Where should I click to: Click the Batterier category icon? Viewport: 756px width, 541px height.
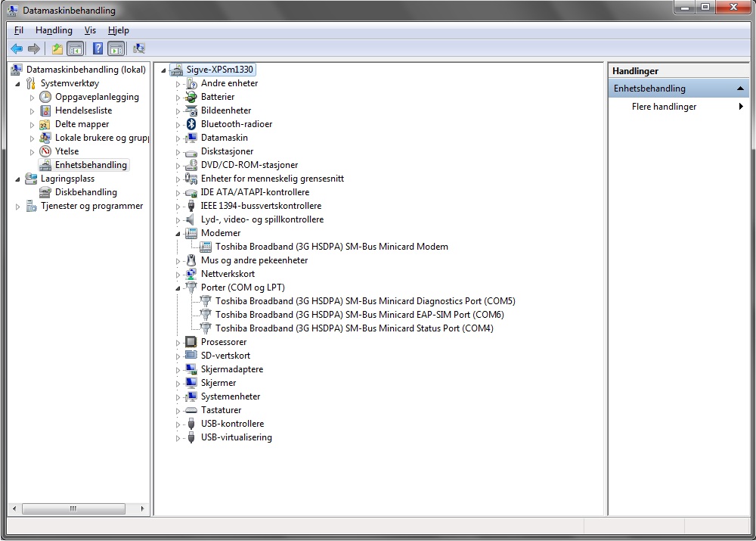[x=191, y=97]
